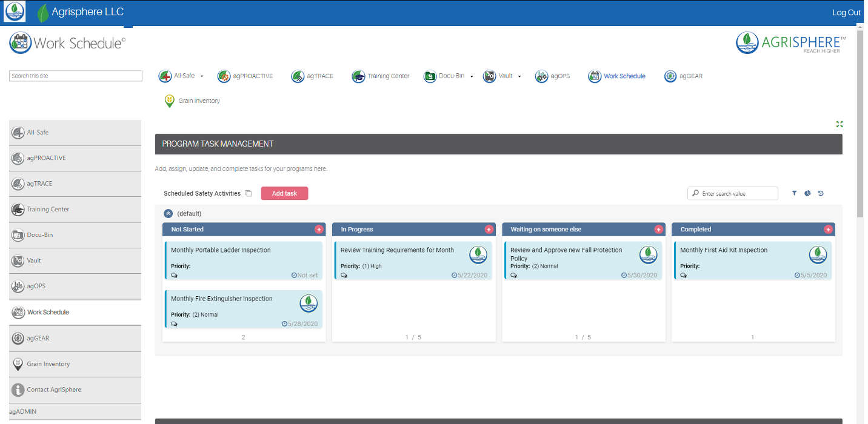Image resolution: width=868 pixels, height=424 pixels.
Task: Click comment icon on Portable Ladder Inspection card
Action: point(175,275)
